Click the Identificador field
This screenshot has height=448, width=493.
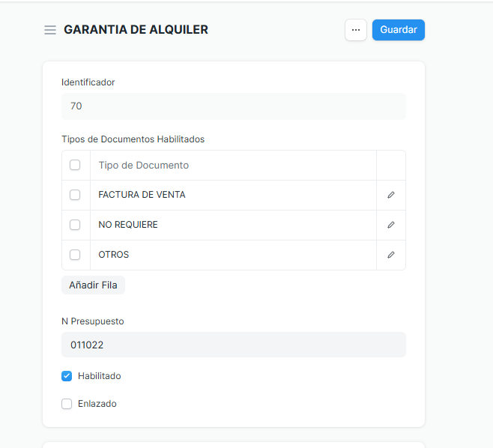(x=234, y=106)
